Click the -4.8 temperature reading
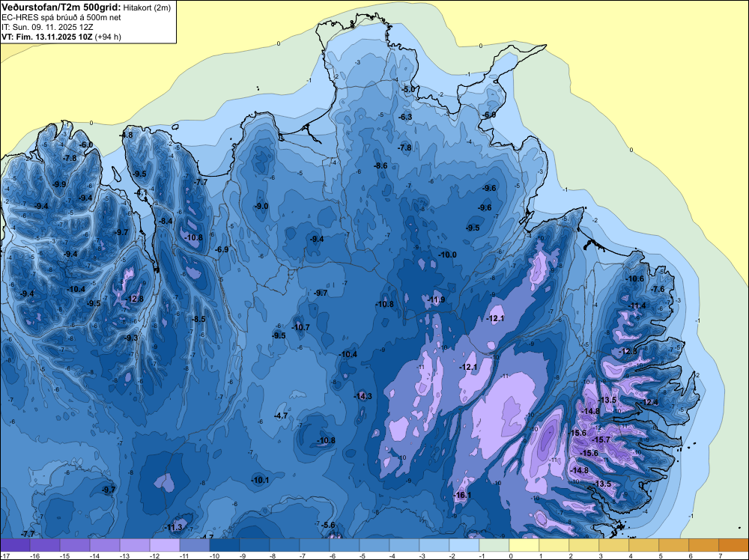749x560 pixels. (x=126, y=135)
